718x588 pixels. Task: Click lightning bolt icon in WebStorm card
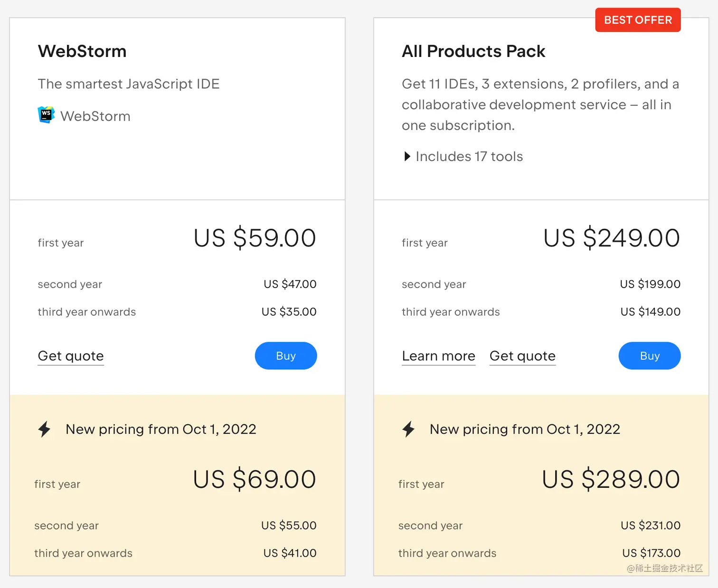45,429
